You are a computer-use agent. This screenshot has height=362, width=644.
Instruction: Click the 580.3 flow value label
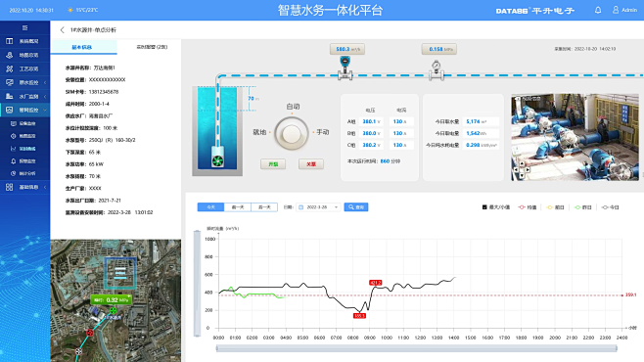tap(347, 49)
